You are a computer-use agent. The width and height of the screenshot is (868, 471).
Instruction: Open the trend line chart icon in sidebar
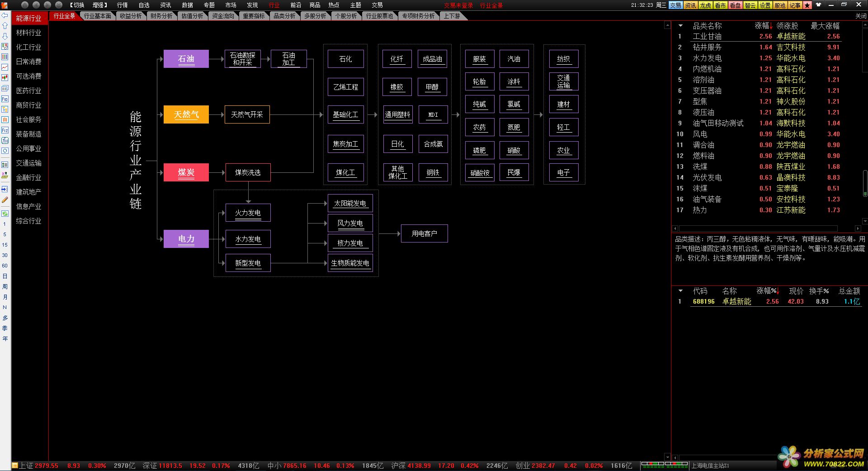pyautogui.click(x=5, y=67)
